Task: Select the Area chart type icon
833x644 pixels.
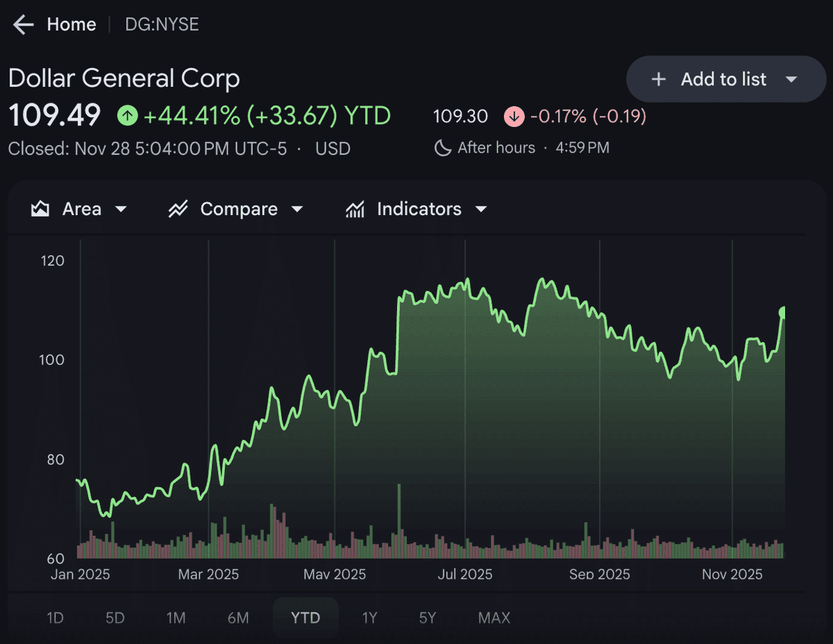Action: pyautogui.click(x=40, y=208)
